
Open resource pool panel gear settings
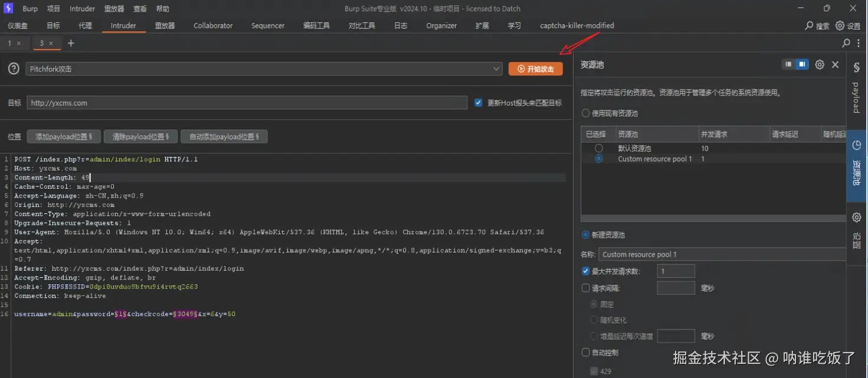pyautogui.click(x=820, y=65)
